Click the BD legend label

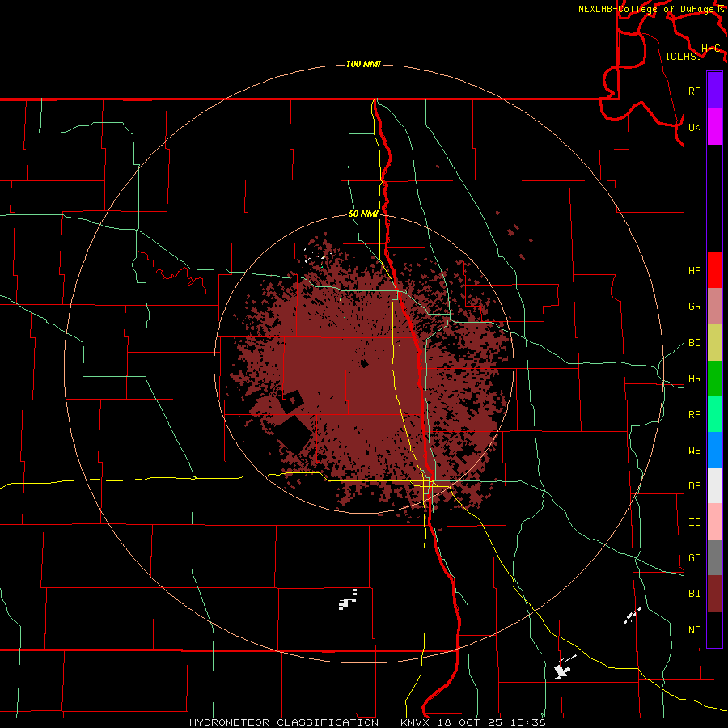[x=694, y=343]
